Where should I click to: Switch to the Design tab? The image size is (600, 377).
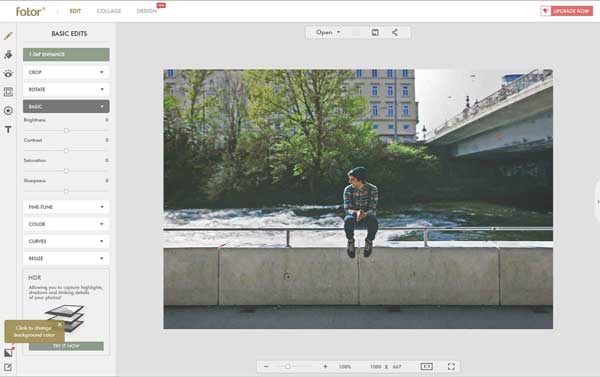coord(147,11)
